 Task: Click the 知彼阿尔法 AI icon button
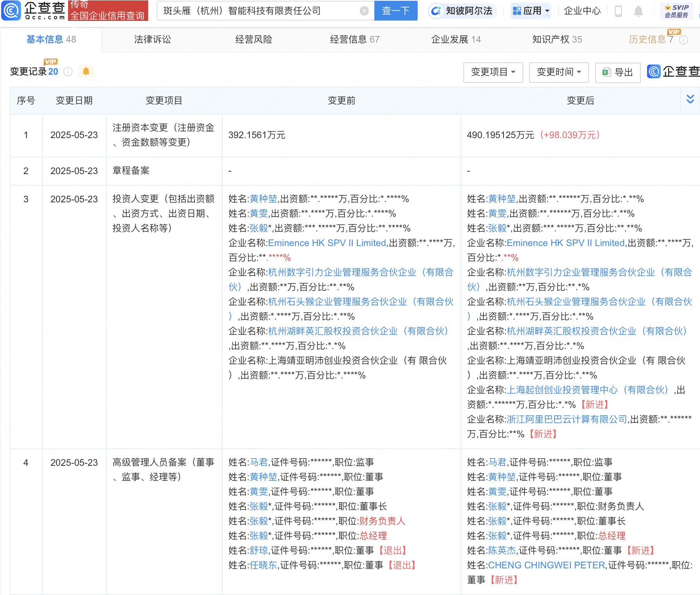[462, 11]
